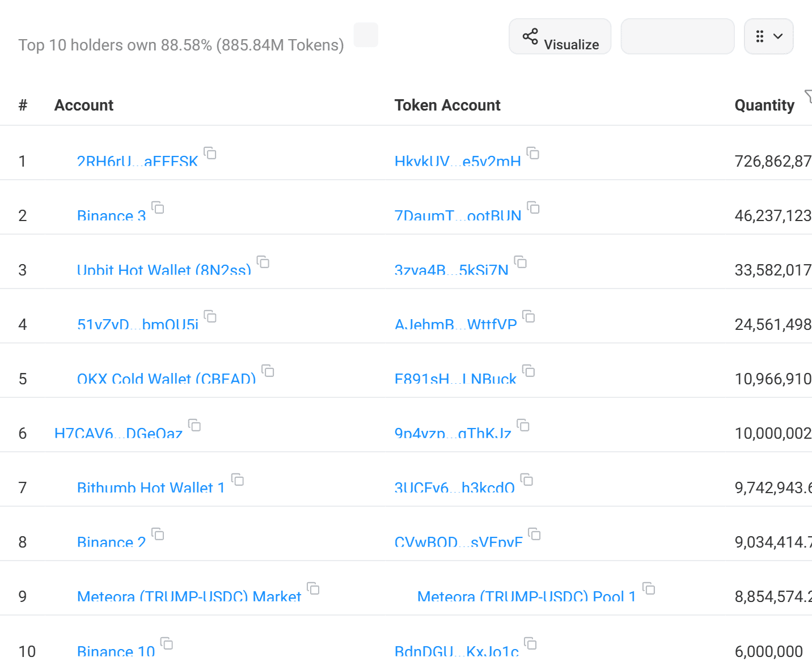Open account 51vZvD...bmQU5i
812x670 pixels.
138,325
